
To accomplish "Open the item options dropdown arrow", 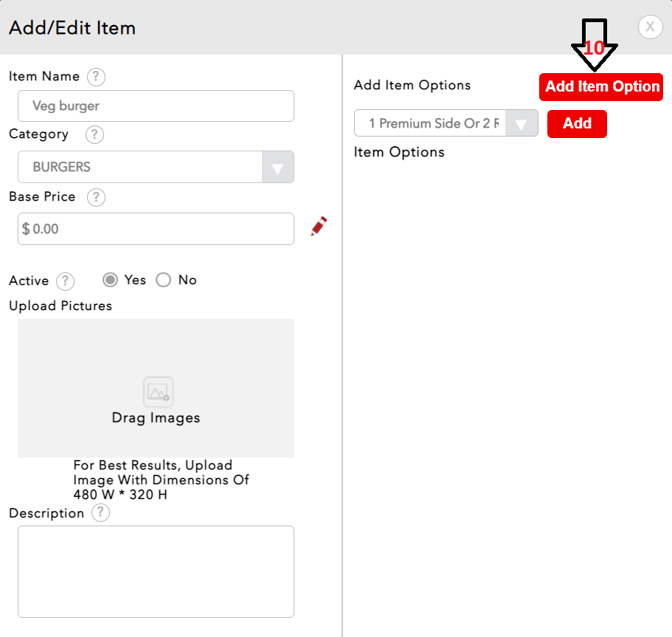I will tap(522, 124).
